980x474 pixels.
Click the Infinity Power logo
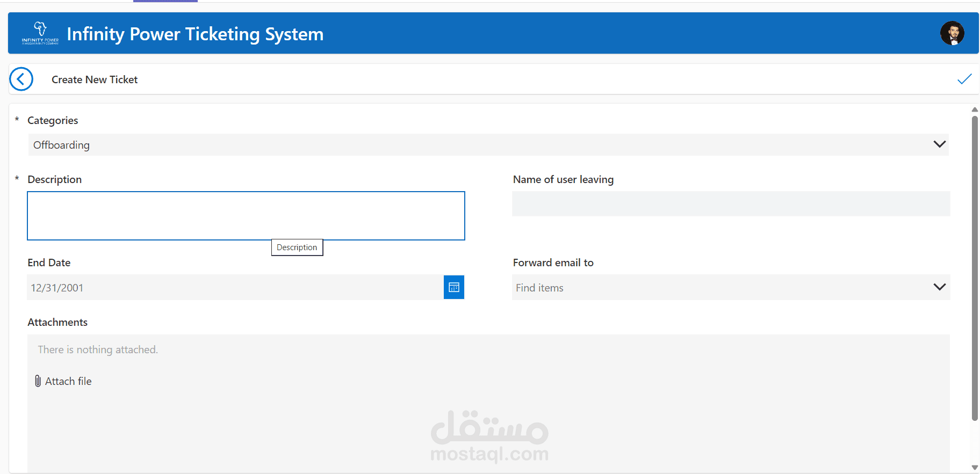[x=40, y=33]
